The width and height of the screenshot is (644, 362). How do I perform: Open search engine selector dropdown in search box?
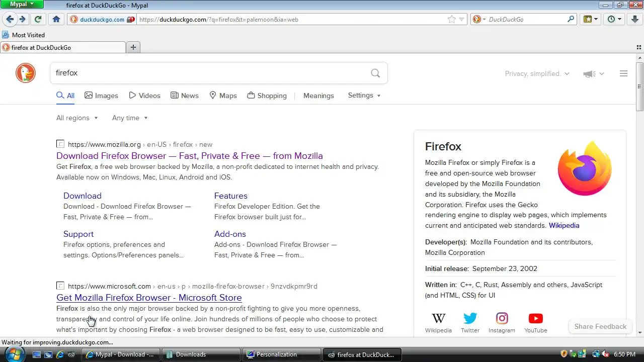pos(479,19)
